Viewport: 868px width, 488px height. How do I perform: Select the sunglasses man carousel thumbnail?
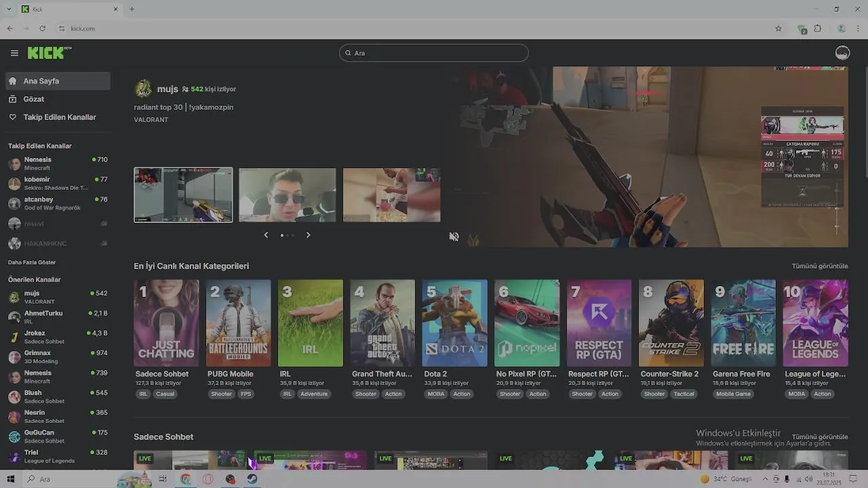pos(288,195)
